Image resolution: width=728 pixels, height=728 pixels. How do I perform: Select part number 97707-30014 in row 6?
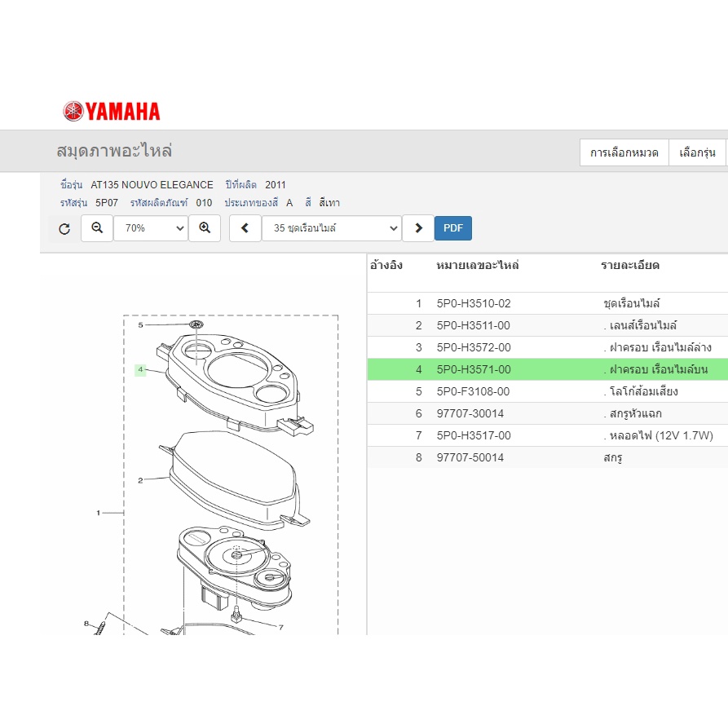[x=470, y=413]
